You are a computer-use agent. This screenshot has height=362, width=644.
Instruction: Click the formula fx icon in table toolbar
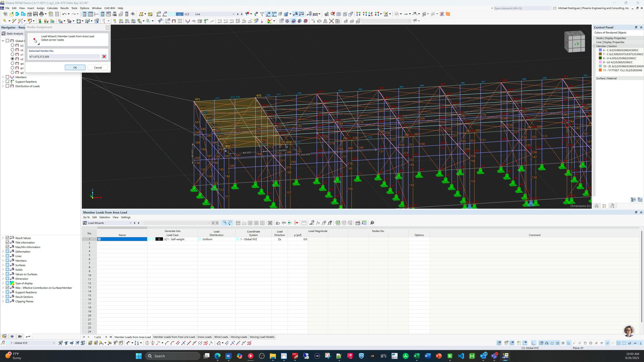(x=318, y=223)
